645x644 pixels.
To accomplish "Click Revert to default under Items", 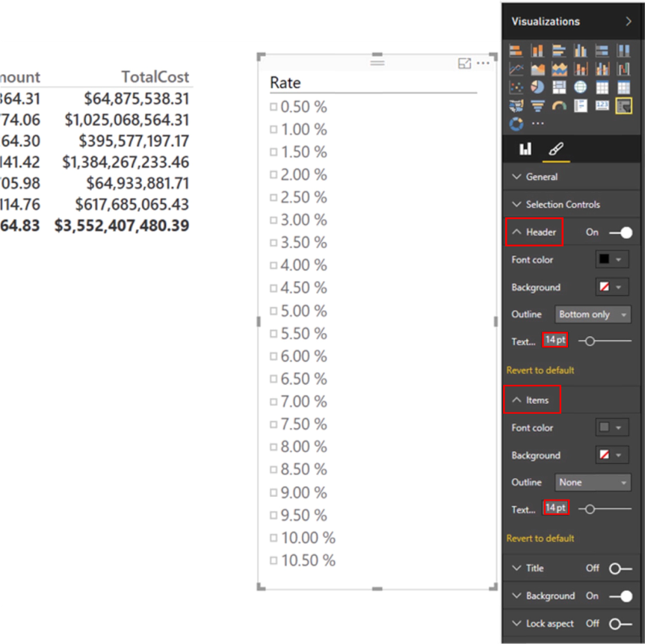I will pyautogui.click(x=540, y=539).
